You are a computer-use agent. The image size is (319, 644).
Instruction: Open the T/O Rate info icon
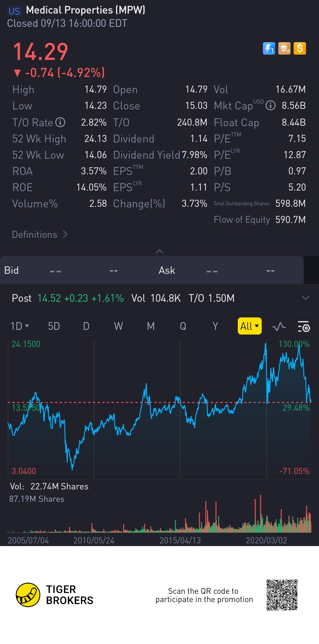click(x=60, y=122)
